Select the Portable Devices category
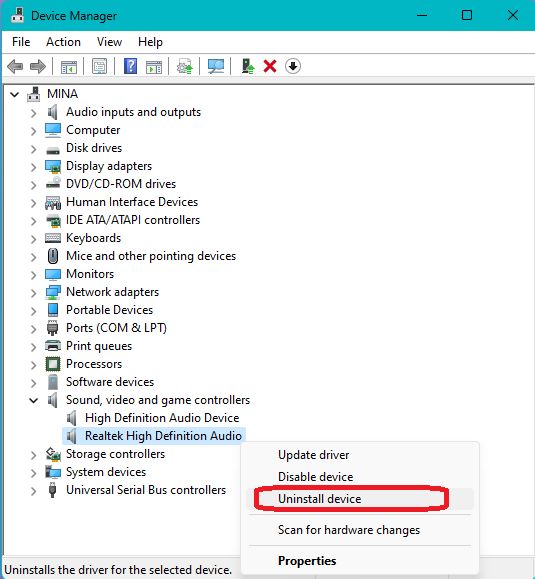Image resolution: width=535 pixels, height=579 pixels. (109, 310)
